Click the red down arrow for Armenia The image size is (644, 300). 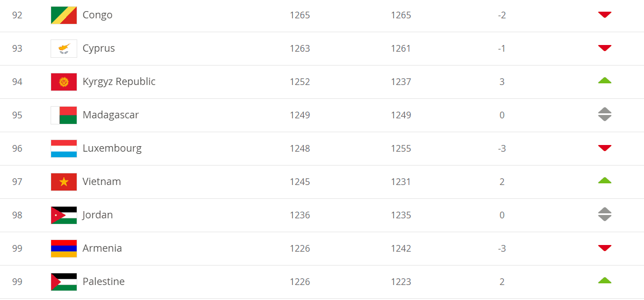pyautogui.click(x=605, y=248)
